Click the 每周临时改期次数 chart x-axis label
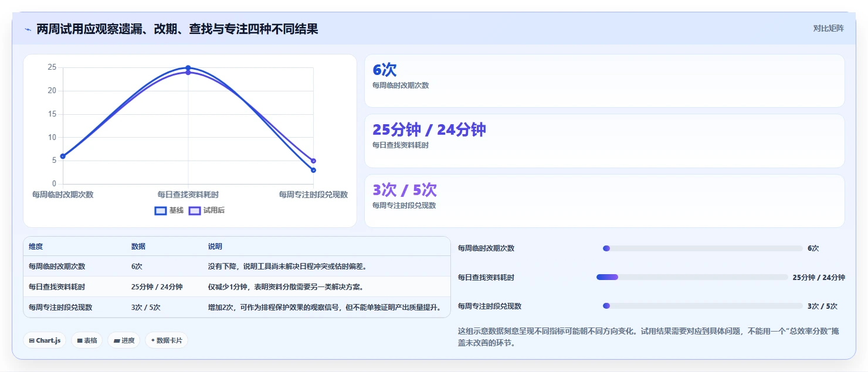The image size is (868, 372). click(63, 194)
